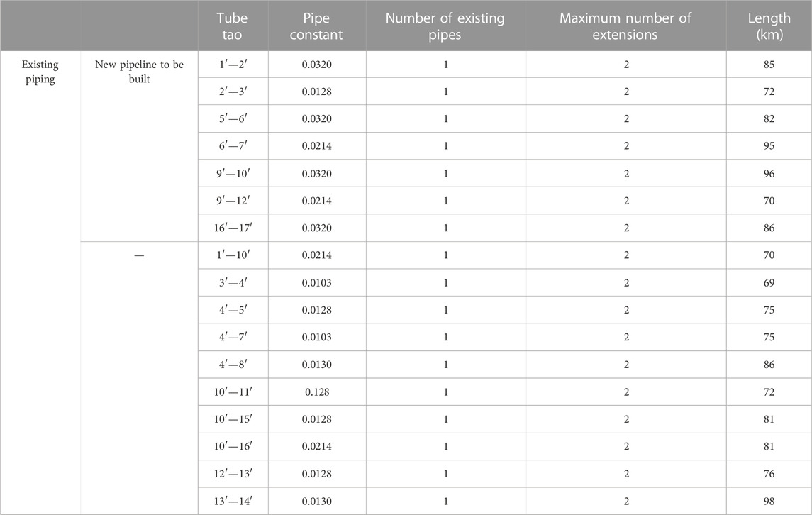Click the 'Maximum number of extensions' header
Image resolution: width=812 pixels, height=515 pixels.
[x=625, y=26]
